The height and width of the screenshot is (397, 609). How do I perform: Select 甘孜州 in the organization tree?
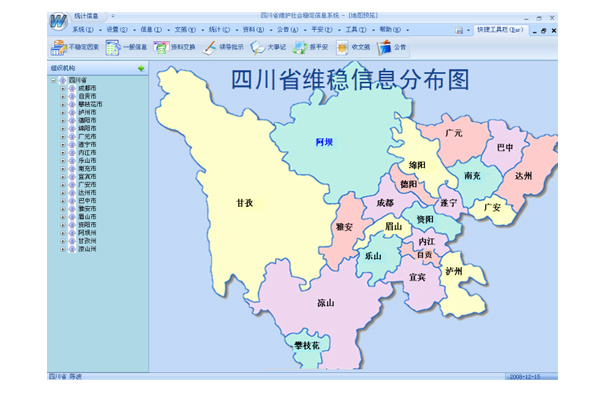(x=87, y=241)
